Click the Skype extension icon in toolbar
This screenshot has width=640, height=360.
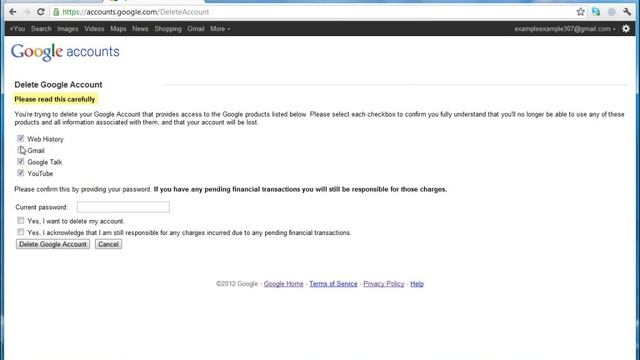[x=596, y=12]
